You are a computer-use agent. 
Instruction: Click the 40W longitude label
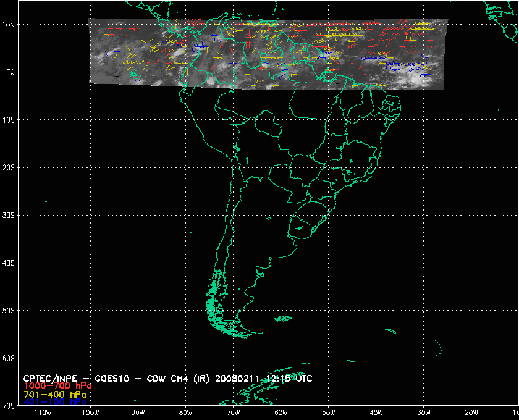click(376, 413)
